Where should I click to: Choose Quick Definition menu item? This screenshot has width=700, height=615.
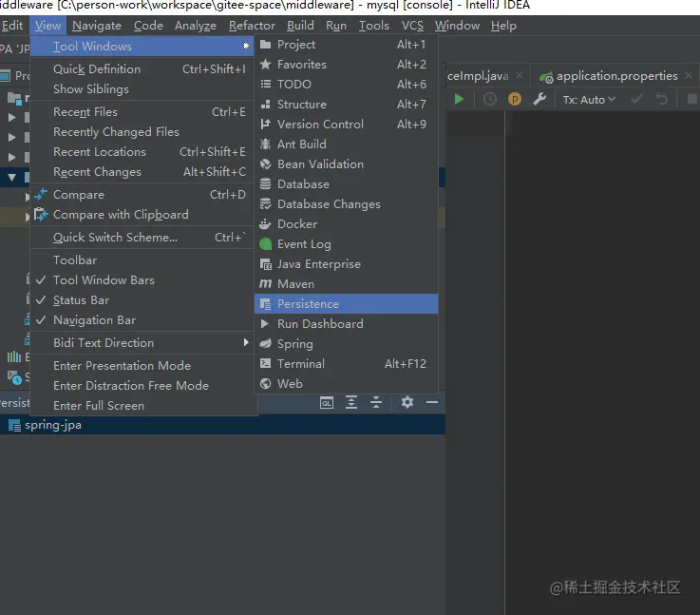click(143, 68)
